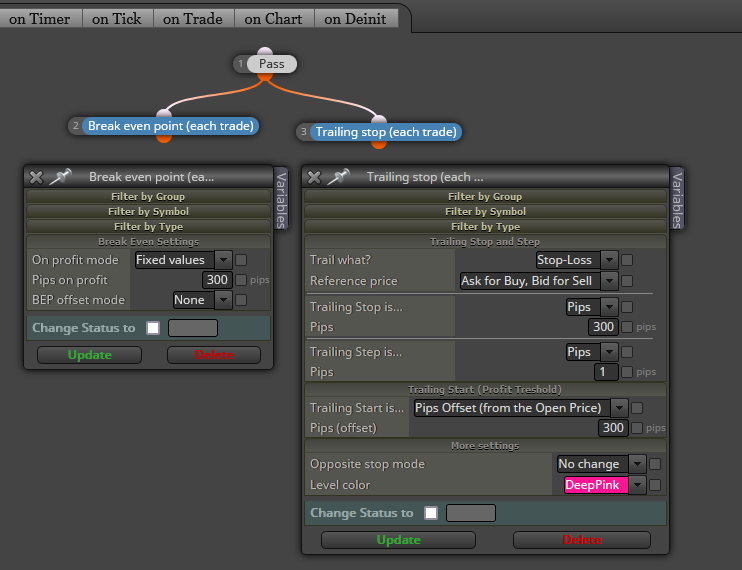Open Variables tab of Break even panel
This screenshot has width=742, height=570.
point(281,199)
